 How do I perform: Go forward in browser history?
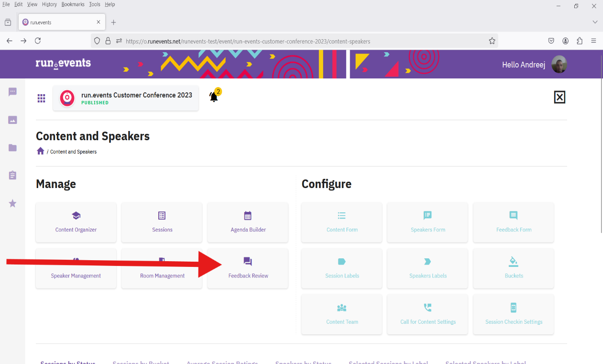23,41
